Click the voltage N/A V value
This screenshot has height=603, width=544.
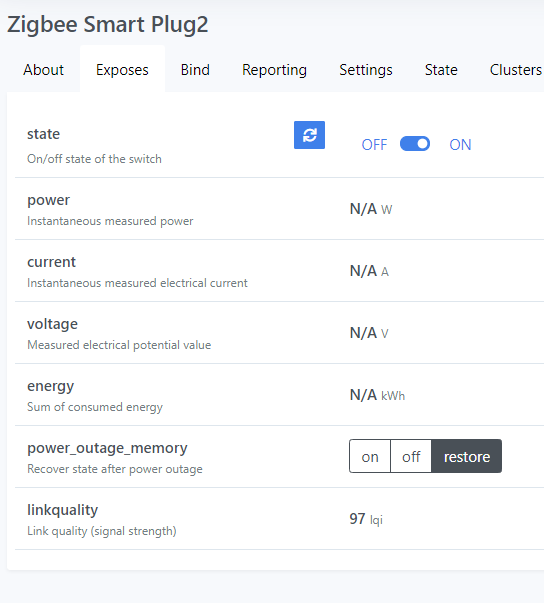[369, 333]
